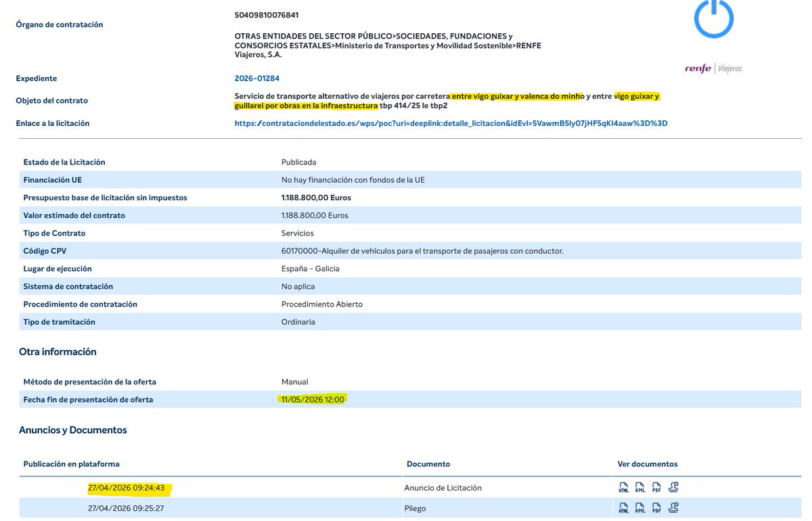
Task: Select the bold 1.188.800,00 Euros budget value
Action: [316, 198]
